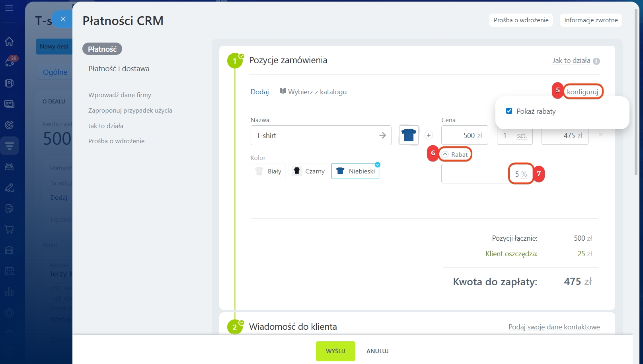
Task: Open the konfiguruj settings dropdown
Action: (583, 92)
